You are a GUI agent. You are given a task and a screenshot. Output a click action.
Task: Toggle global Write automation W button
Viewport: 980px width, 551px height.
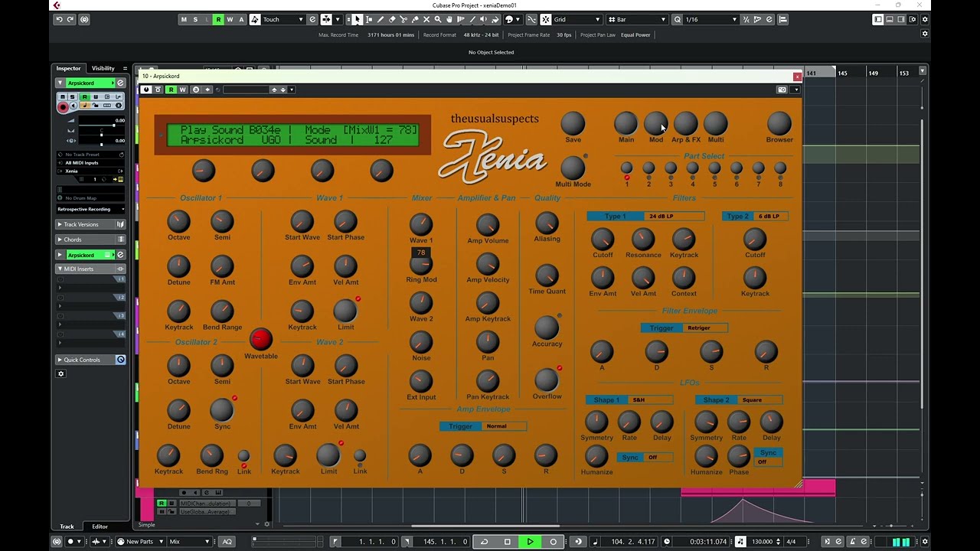(x=230, y=19)
